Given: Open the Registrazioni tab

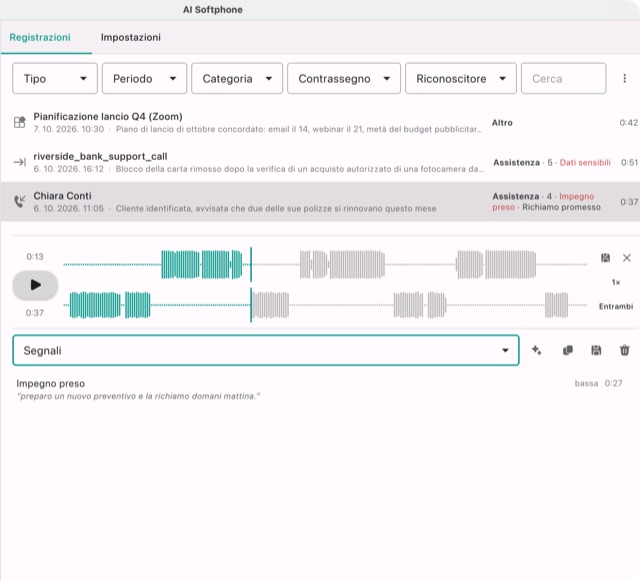Looking at the screenshot, I should click(x=40, y=37).
